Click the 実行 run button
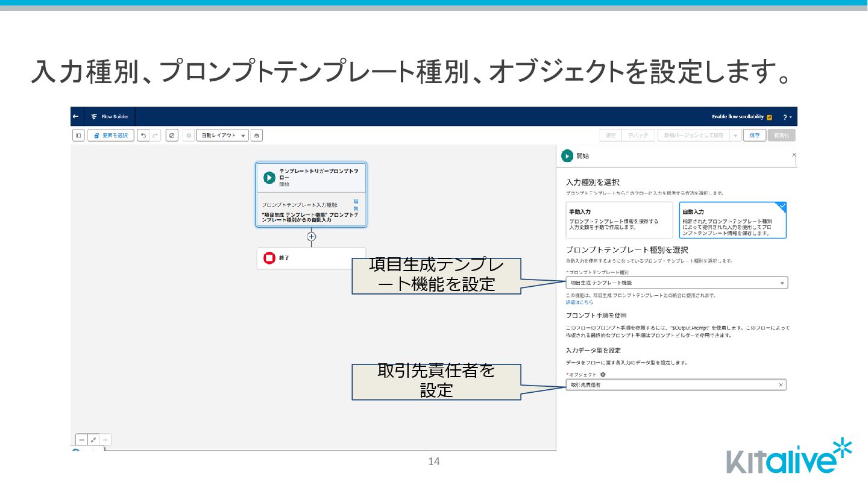This screenshot has height=488, width=868. (611, 136)
